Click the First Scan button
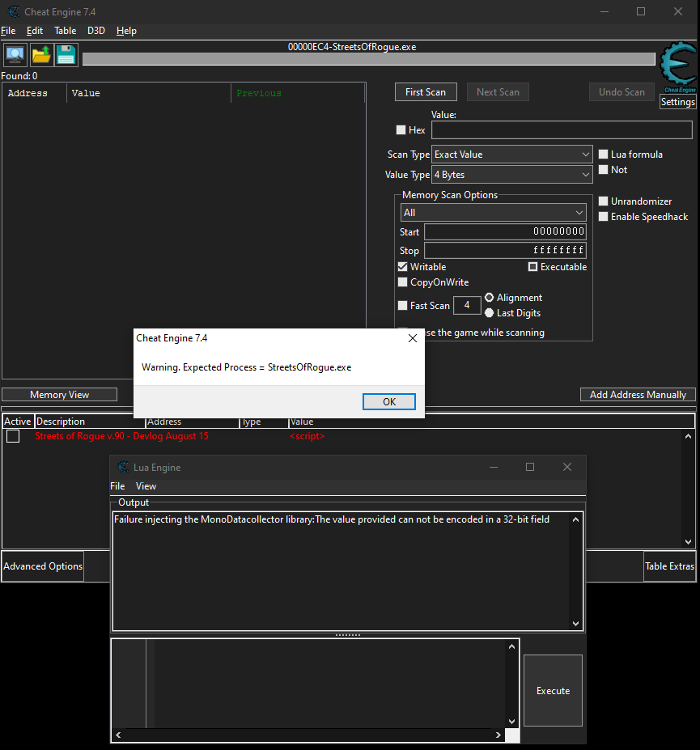This screenshot has height=750, width=700. point(426,92)
